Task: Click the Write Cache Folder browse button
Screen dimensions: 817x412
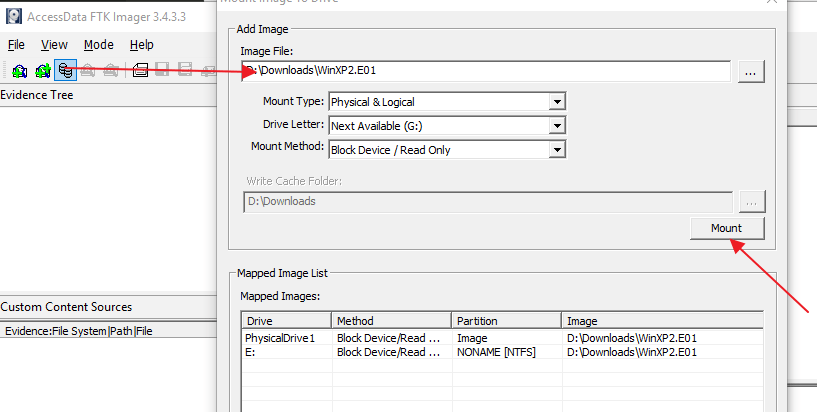Action: (752, 202)
